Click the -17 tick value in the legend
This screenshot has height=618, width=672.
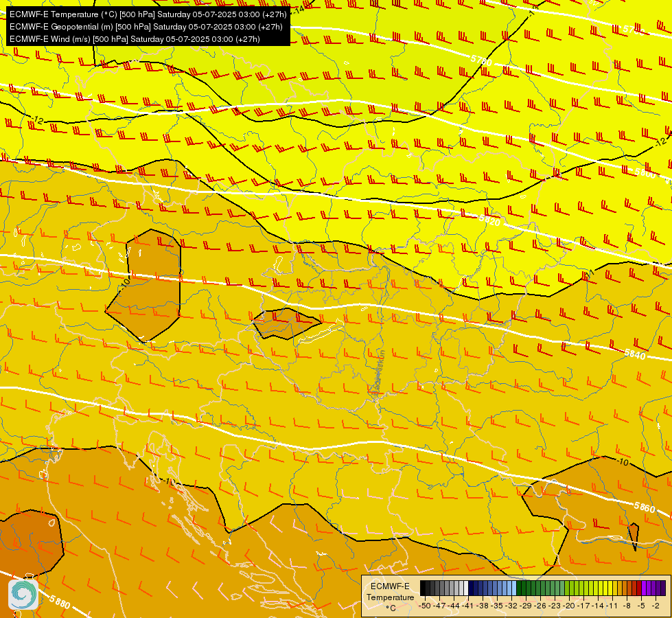583,606
